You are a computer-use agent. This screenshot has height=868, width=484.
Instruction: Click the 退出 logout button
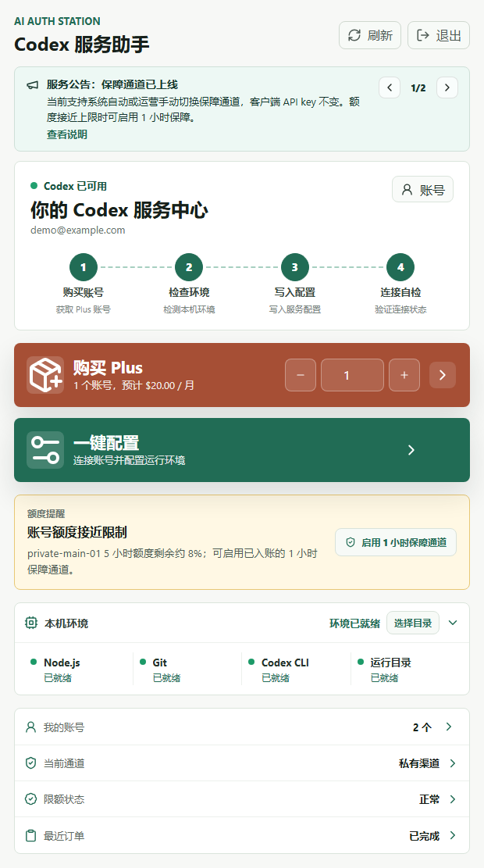(x=439, y=35)
